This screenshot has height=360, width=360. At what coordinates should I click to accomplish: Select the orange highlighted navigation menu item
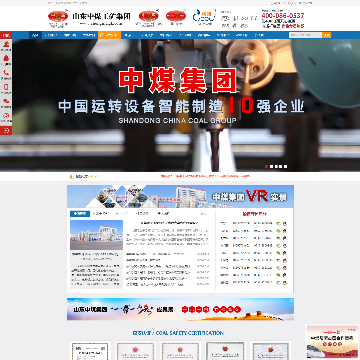109,35
